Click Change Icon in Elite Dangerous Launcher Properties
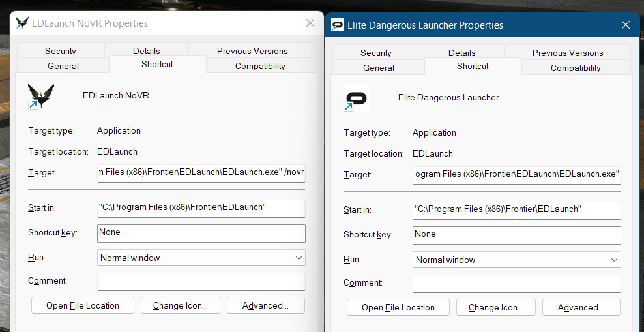The width and height of the screenshot is (644, 332). pyautogui.click(x=496, y=307)
